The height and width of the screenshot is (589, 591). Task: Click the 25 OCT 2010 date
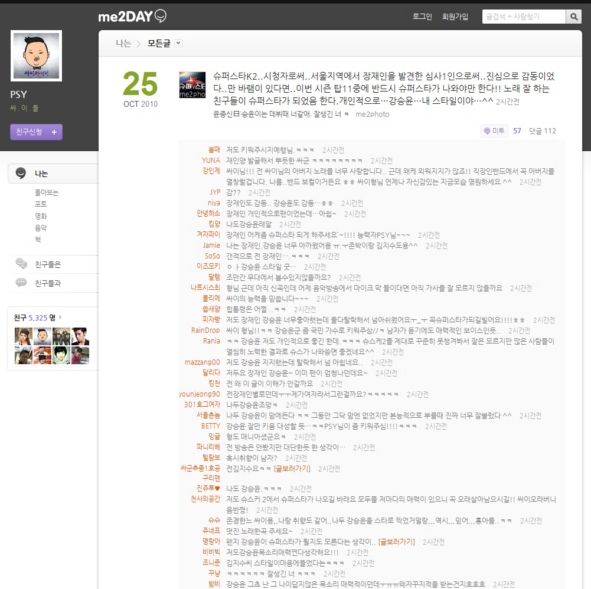click(x=140, y=89)
